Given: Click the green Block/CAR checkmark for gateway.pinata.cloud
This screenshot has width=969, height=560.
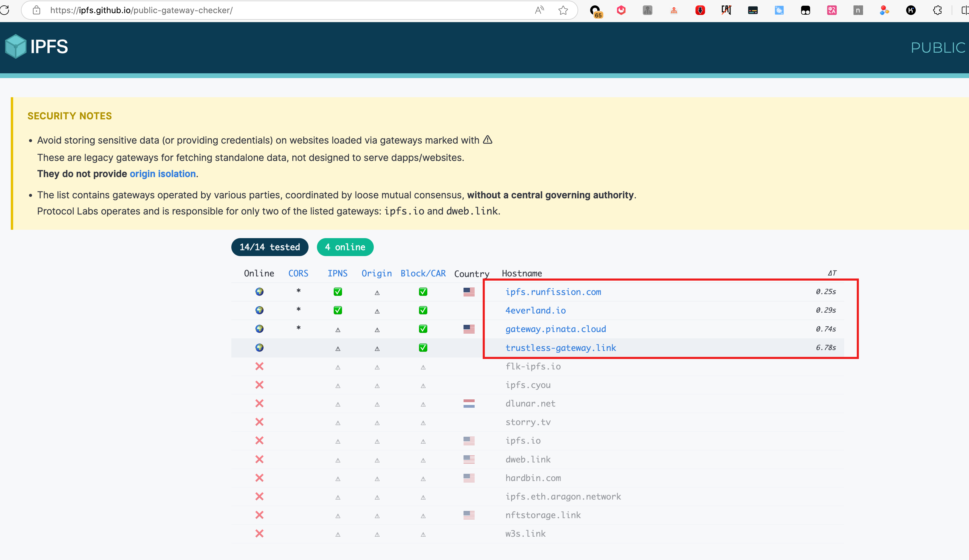Looking at the screenshot, I should click(423, 329).
